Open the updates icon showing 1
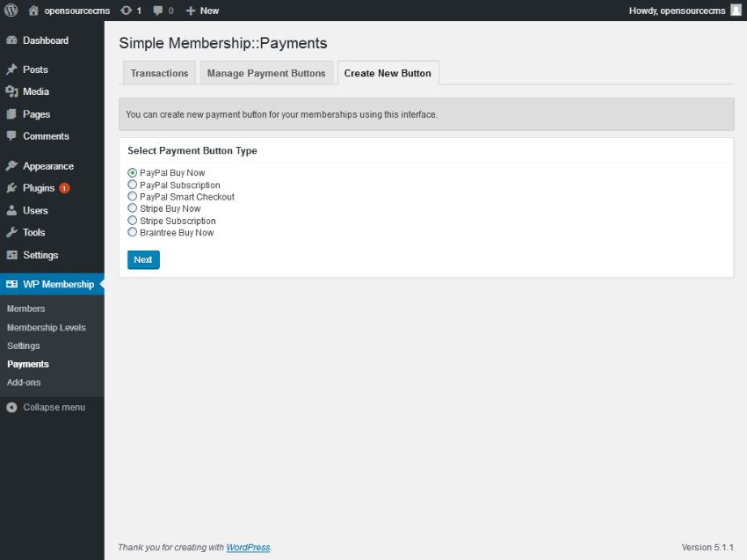Screen dimensions: 747x560 [x=127, y=10]
